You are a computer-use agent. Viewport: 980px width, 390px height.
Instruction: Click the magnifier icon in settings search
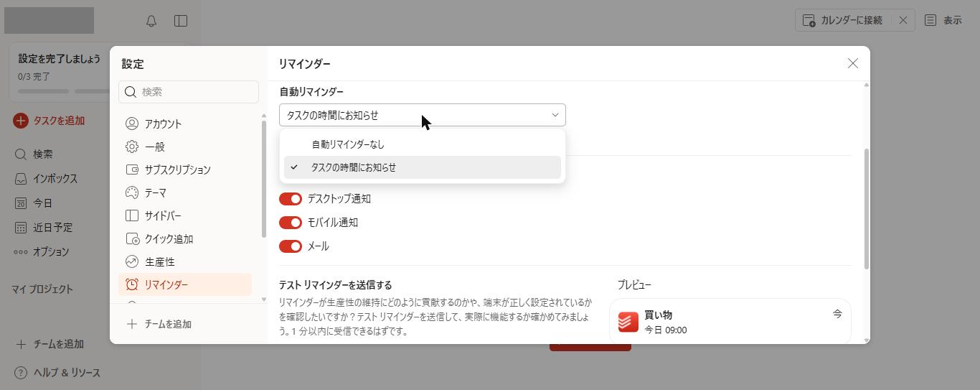[131, 92]
